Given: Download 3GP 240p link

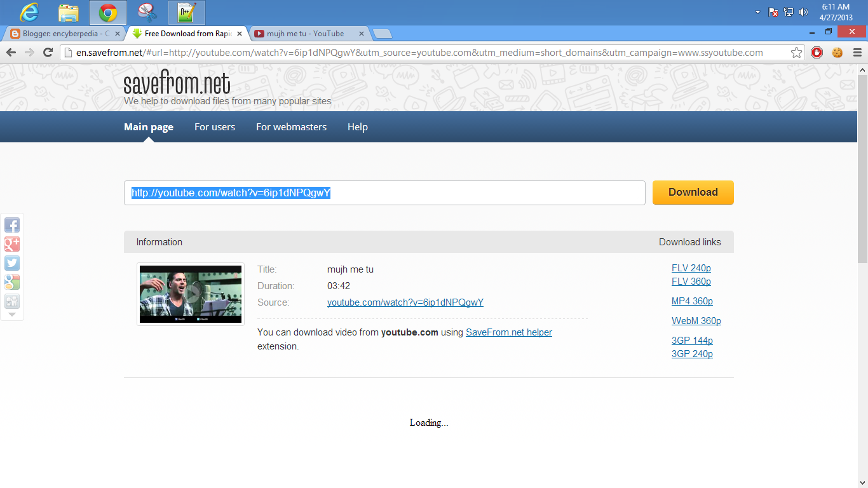Looking at the screenshot, I should (692, 354).
